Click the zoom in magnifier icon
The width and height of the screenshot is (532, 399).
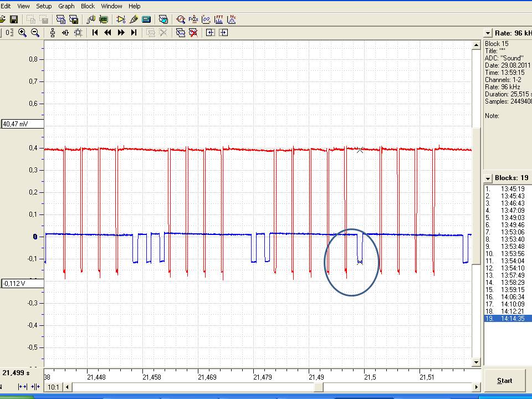pyautogui.click(x=22, y=33)
